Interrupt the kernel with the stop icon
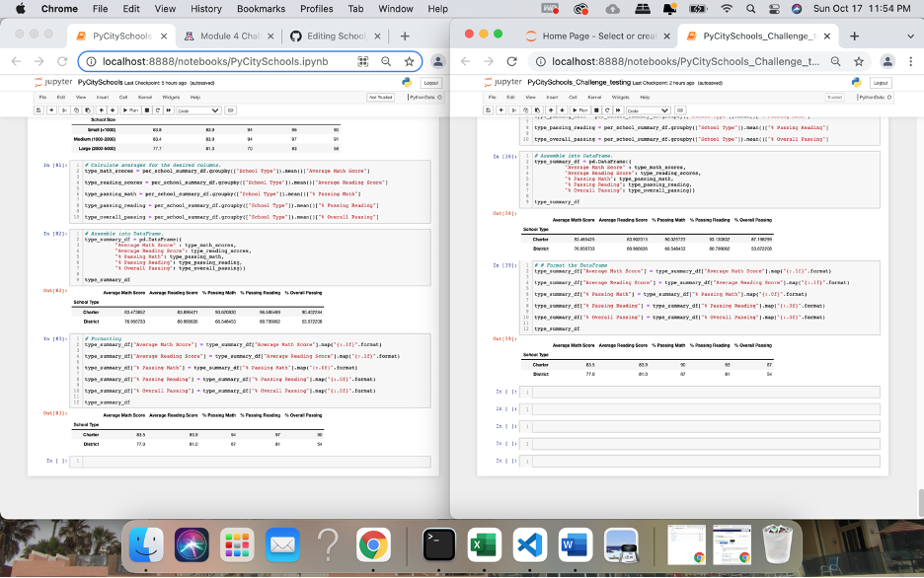This screenshot has height=578, width=924. [148, 110]
